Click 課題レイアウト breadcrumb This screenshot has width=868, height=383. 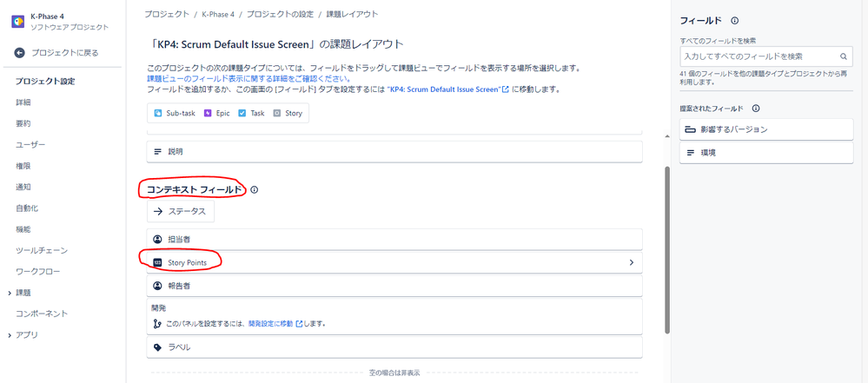(x=353, y=15)
